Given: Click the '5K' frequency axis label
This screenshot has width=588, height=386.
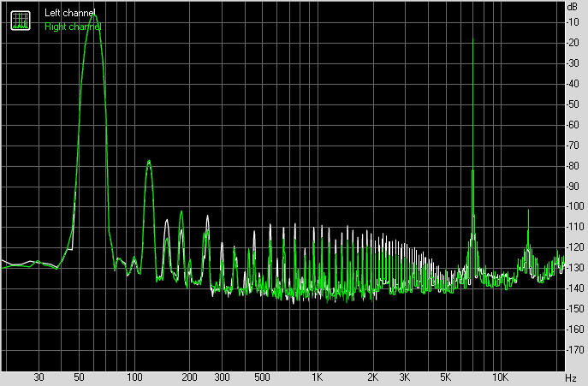Looking at the screenshot, I should [x=446, y=377].
